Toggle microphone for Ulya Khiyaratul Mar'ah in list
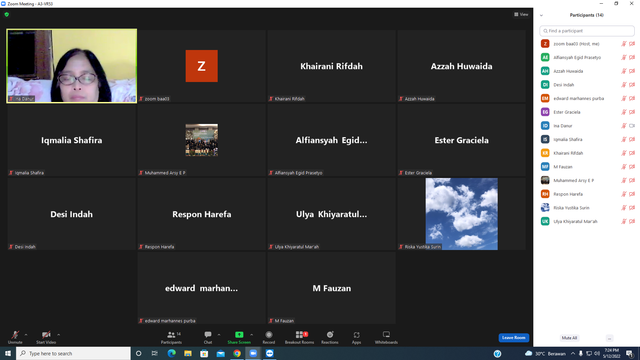This screenshot has width=640, height=360. click(624, 221)
